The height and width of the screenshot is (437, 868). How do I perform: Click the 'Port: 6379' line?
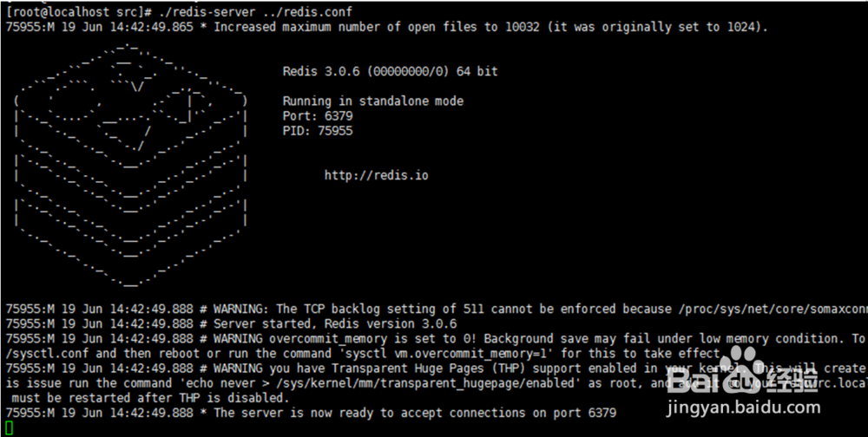[x=317, y=115]
